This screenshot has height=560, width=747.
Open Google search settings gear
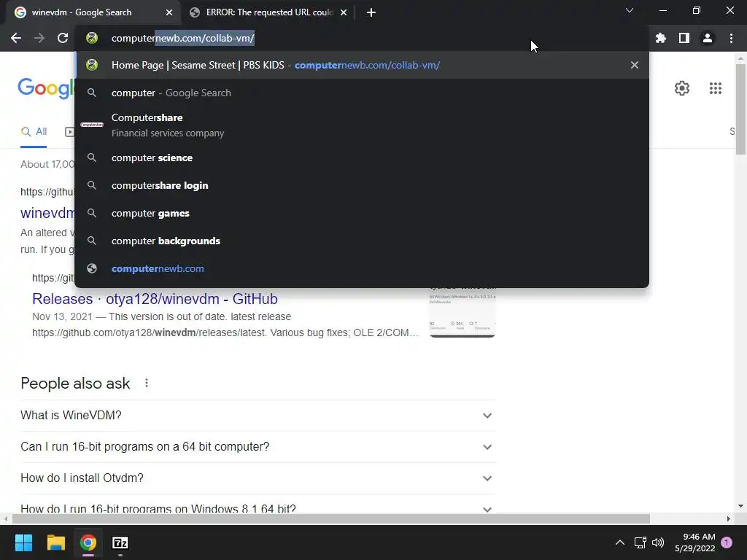click(682, 88)
